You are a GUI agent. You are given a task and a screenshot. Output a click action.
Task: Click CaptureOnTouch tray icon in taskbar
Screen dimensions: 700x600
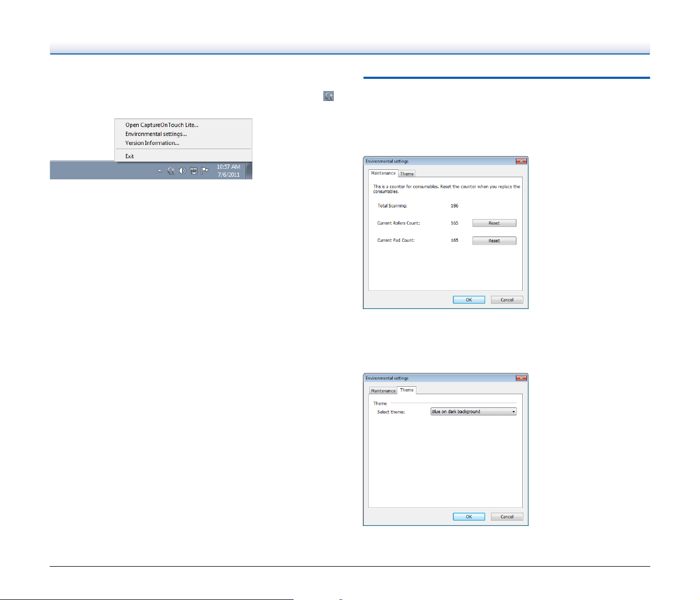click(171, 171)
